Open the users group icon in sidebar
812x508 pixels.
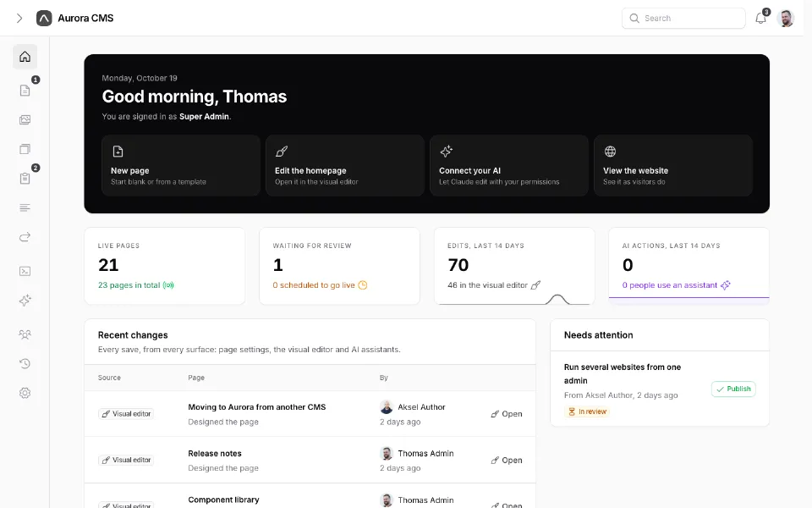coord(25,334)
